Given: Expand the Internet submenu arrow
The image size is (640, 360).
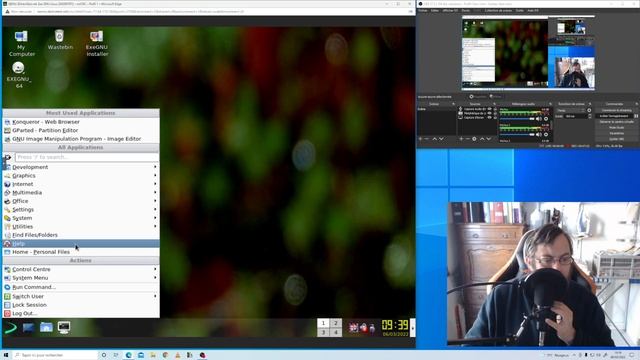Looking at the screenshot, I should (x=155, y=184).
